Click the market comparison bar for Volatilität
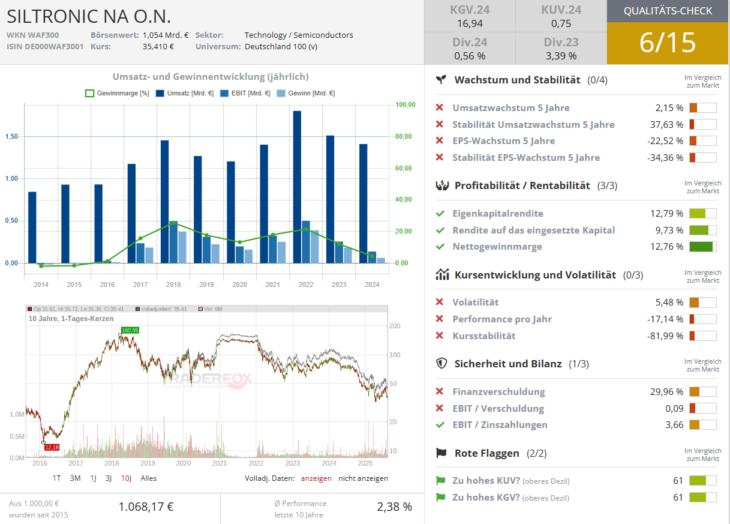 point(703,302)
